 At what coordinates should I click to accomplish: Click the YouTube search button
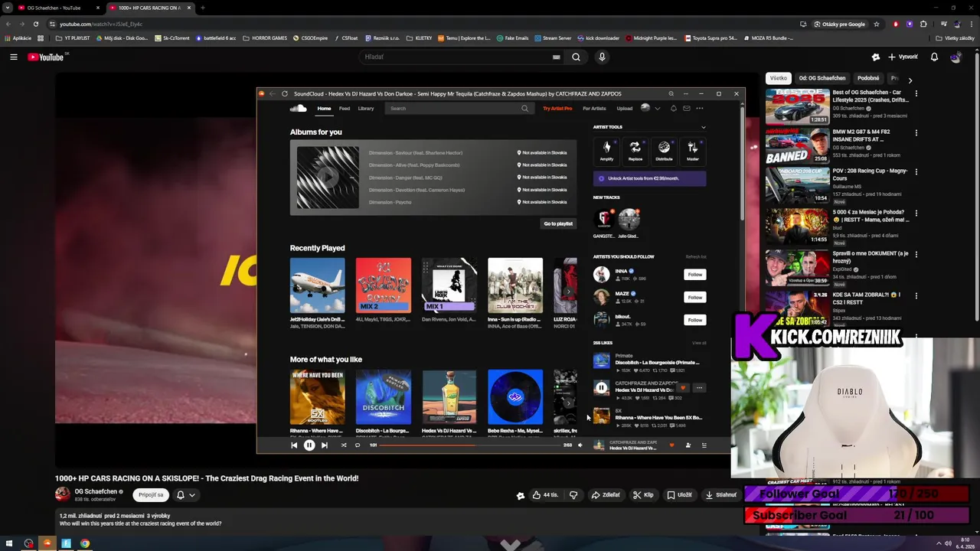coord(576,57)
